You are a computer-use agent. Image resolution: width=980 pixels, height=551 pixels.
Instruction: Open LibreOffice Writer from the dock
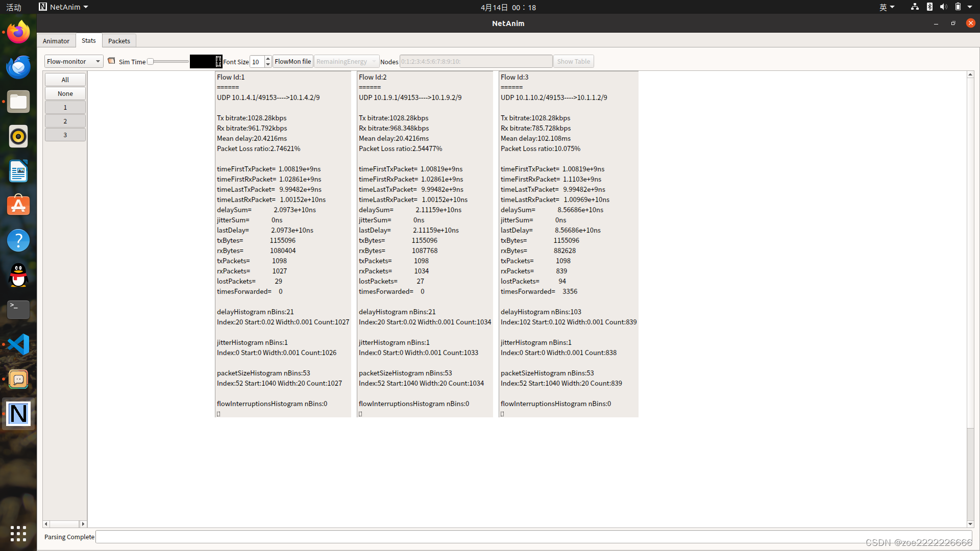pyautogui.click(x=18, y=171)
